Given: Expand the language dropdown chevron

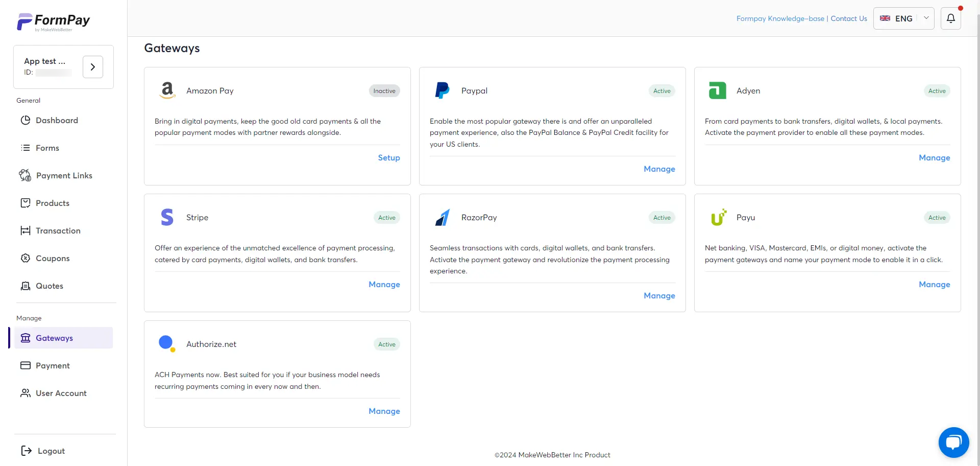Looking at the screenshot, I should tap(926, 18).
